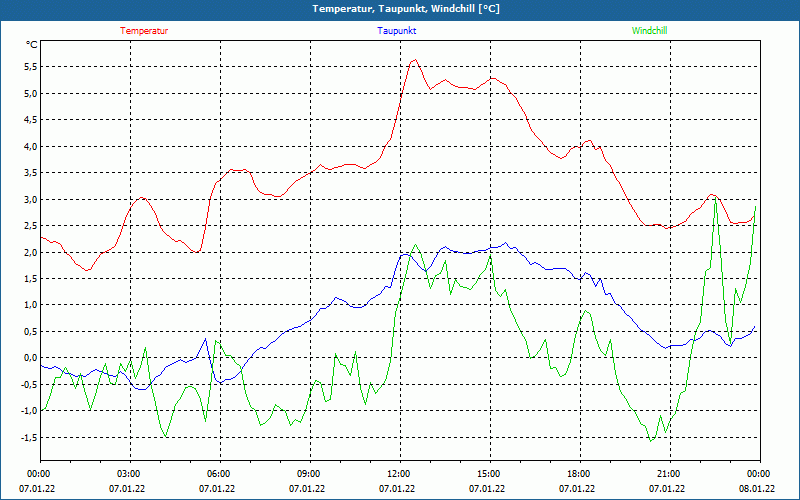Click the chart title 'Temperatur, Taupunkt, Windchill [°C]'
This screenshot has height=500, width=800.
tap(406, 9)
